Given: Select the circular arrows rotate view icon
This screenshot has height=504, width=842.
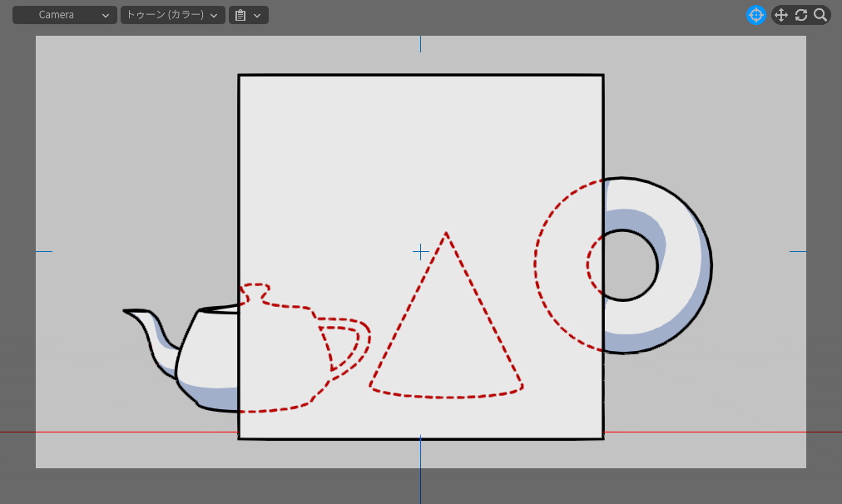Looking at the screenshot, I should 801,15.
